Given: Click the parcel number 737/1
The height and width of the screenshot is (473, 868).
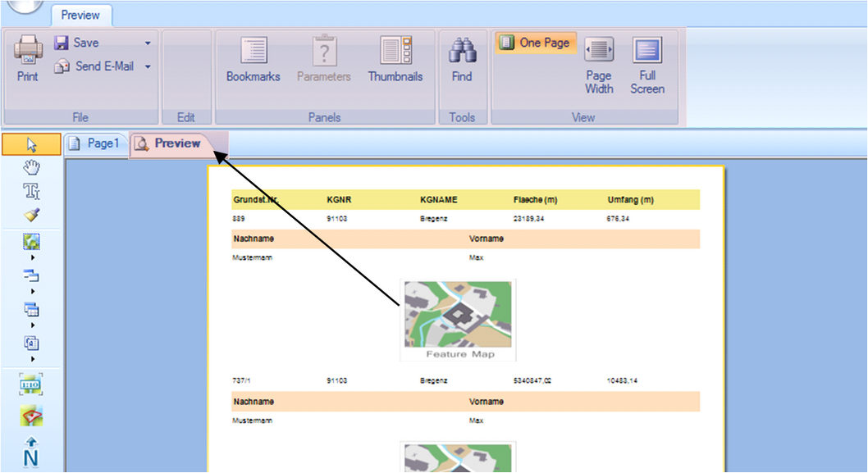Looking at the screenshot, I should [241, 380].
